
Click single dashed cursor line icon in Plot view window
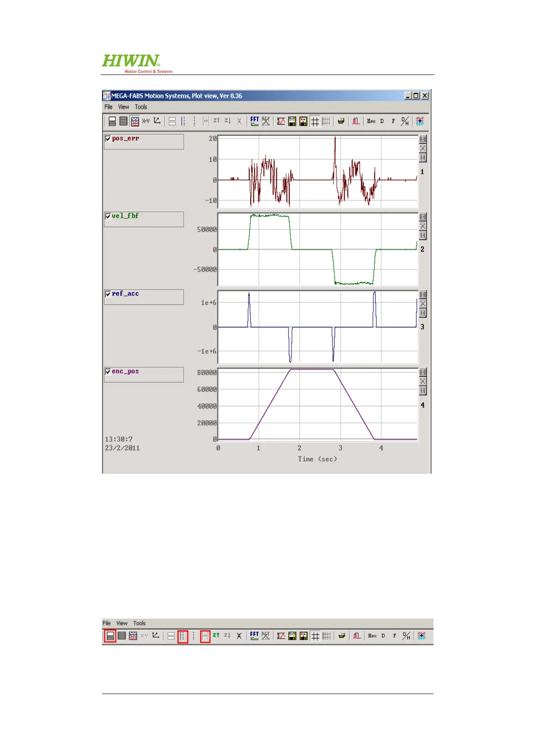coord(194,121)
